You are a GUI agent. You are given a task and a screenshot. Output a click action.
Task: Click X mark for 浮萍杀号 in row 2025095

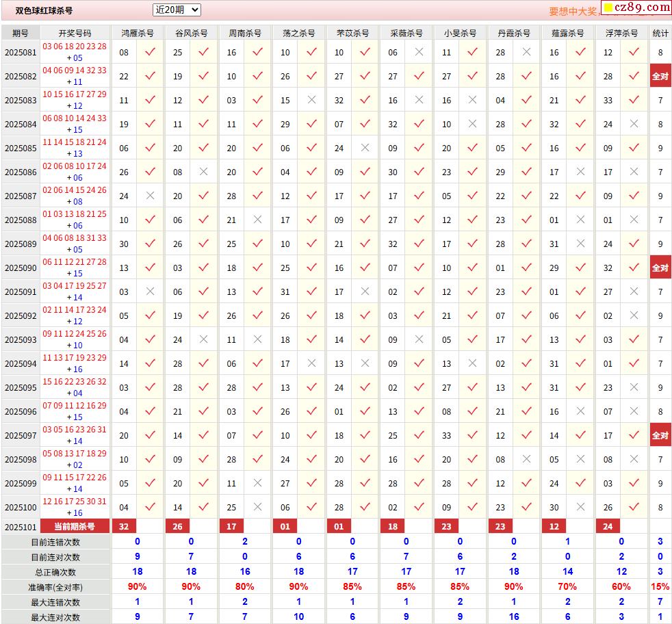[634, 387]
